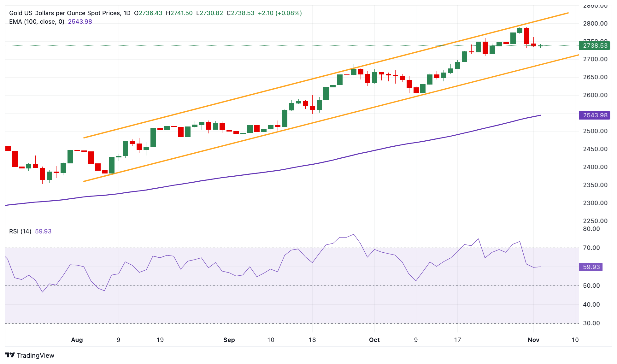
Task: Click the purple 2543.98 EMA price label
Action: pyautogui.click(x=594, y=115)
